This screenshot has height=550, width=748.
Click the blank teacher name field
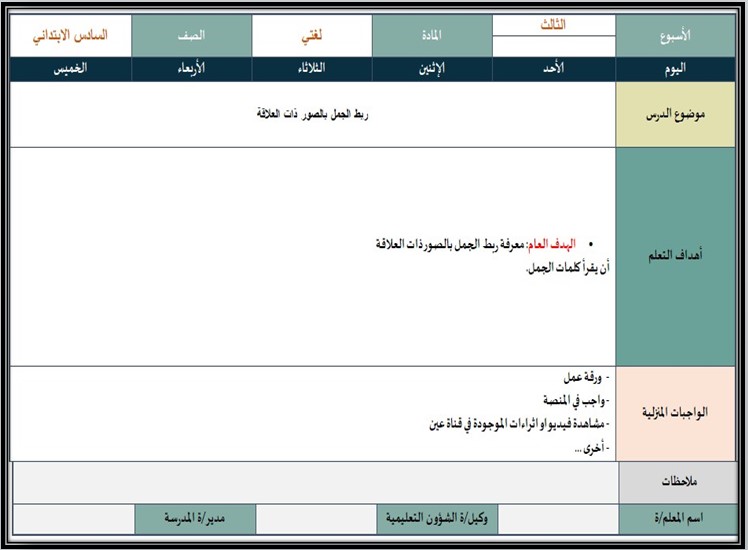[558, 519]
